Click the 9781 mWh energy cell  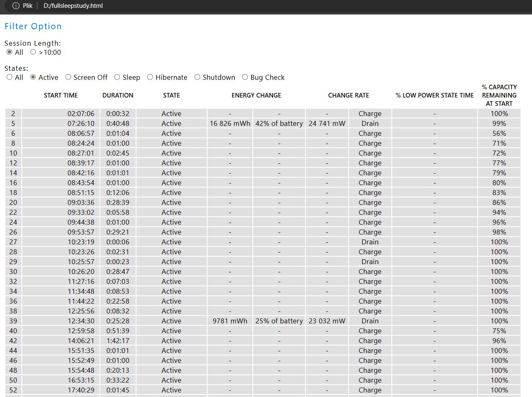click(x=230, y=321)
